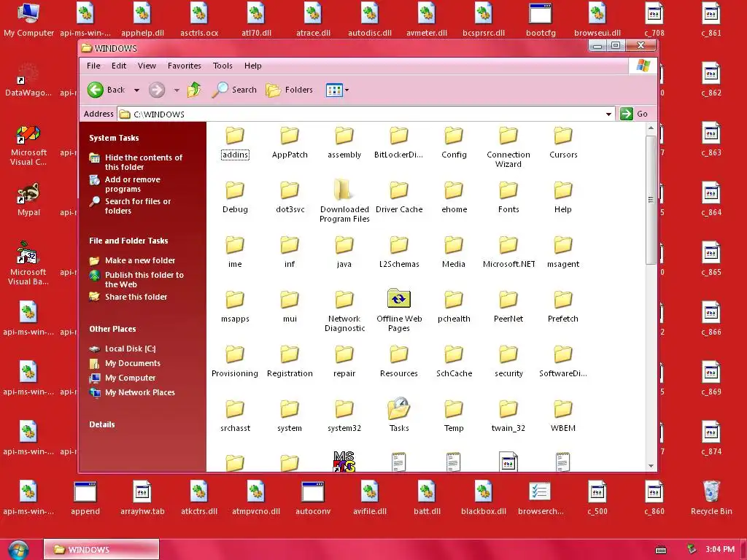747x560 pixels.
Task: Select the autoconv desktop icon
Action: 312,498
